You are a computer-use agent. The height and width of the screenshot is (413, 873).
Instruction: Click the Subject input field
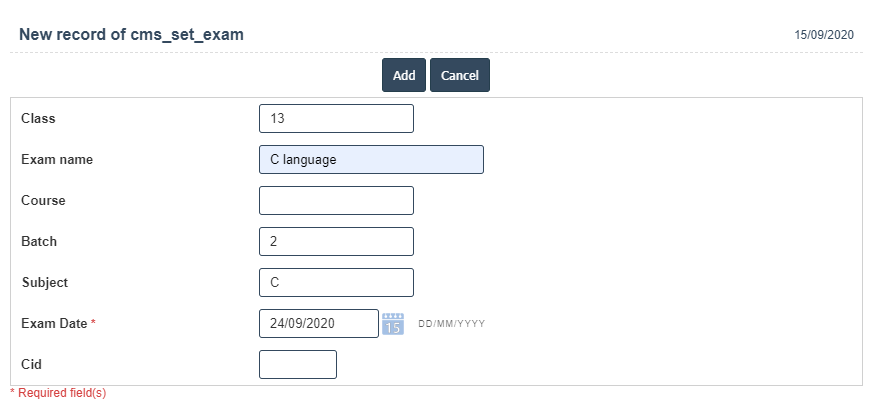click(x=336, y=282)
